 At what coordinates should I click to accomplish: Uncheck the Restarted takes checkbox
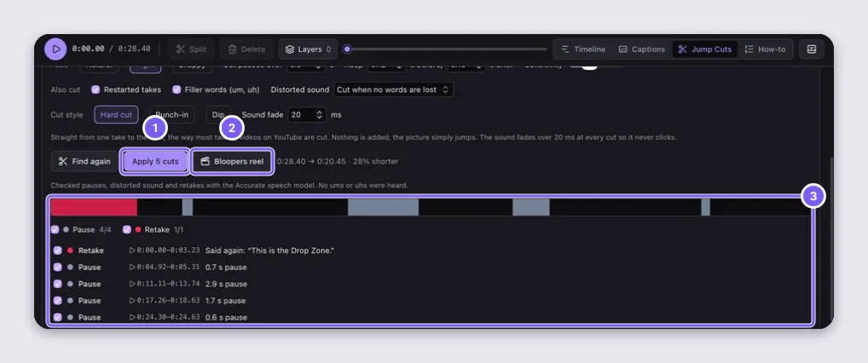tap(95, 89)
